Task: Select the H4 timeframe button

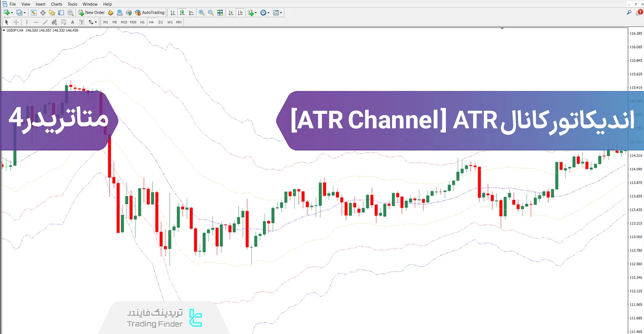Action: [151, 22]
